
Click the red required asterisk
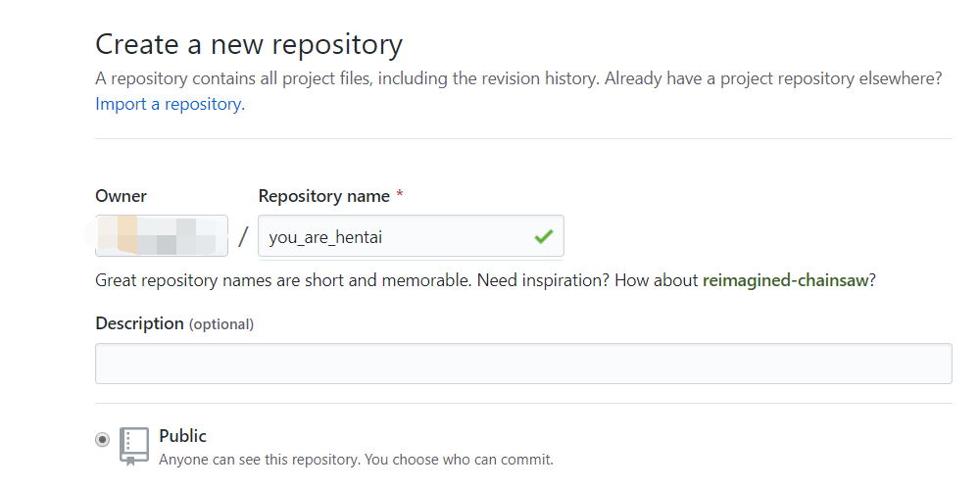point(400,196)
